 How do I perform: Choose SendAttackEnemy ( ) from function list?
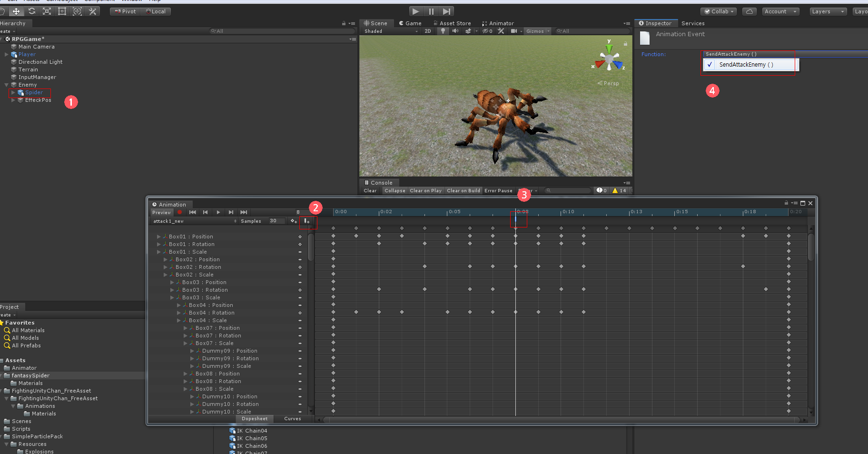click(x=750, y=65)
